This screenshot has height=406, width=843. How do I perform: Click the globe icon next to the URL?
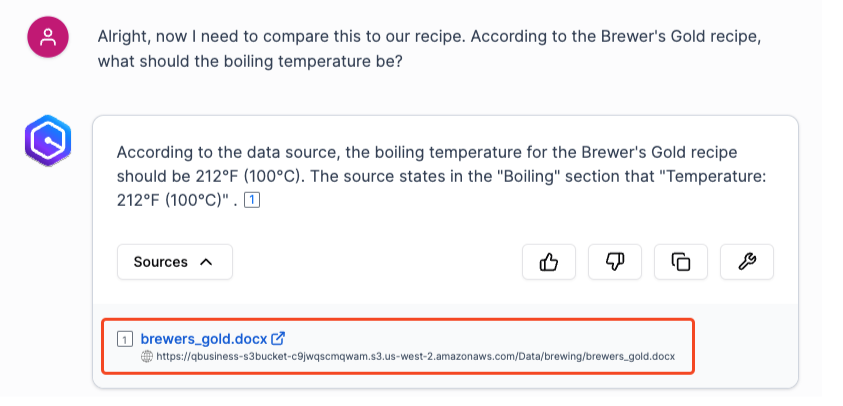[x=147, y=356]
